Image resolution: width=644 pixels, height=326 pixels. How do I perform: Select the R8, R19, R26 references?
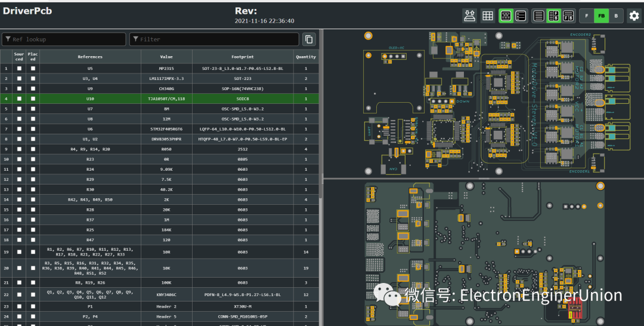tap(90, 282)
